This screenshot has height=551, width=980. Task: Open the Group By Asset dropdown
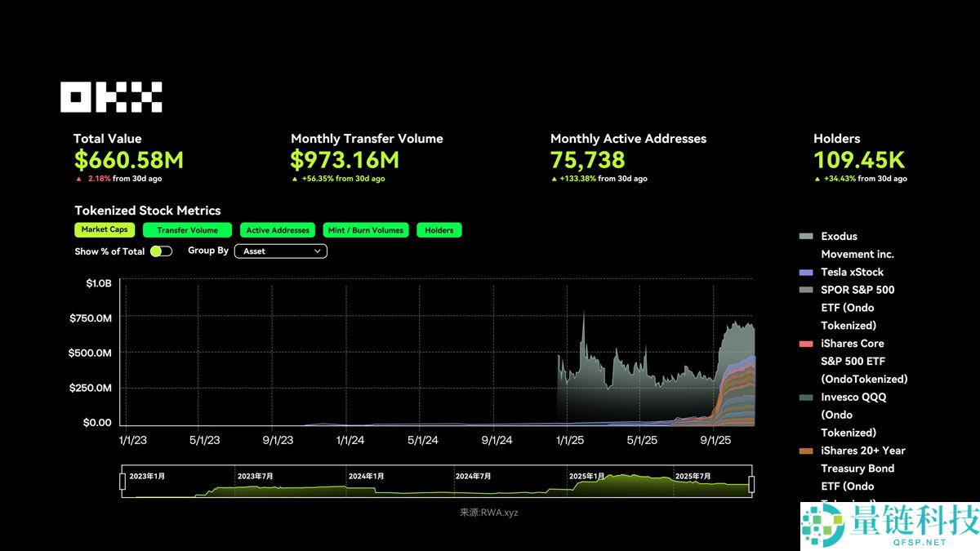coord(280,251)
